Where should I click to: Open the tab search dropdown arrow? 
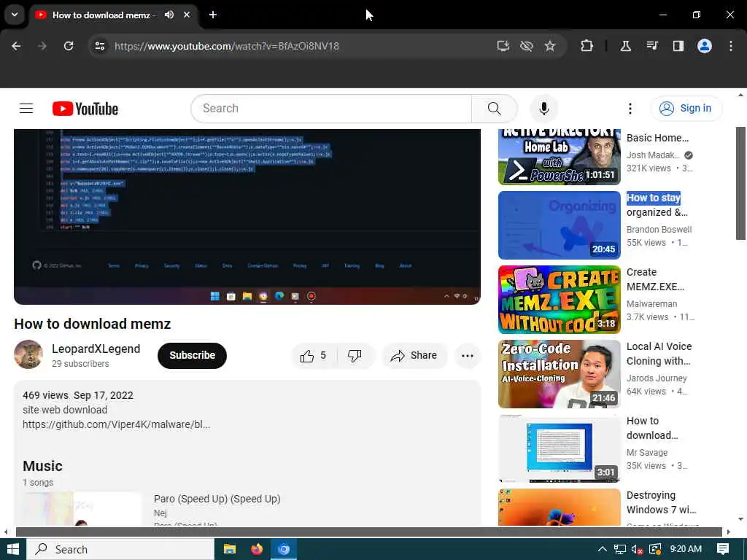15,15
